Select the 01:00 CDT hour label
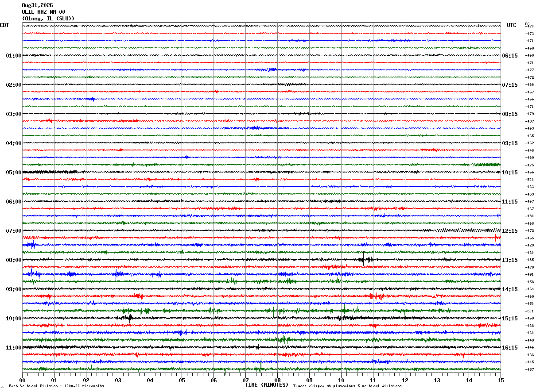The width and height of the screenshot is (536, 392). 14,56
